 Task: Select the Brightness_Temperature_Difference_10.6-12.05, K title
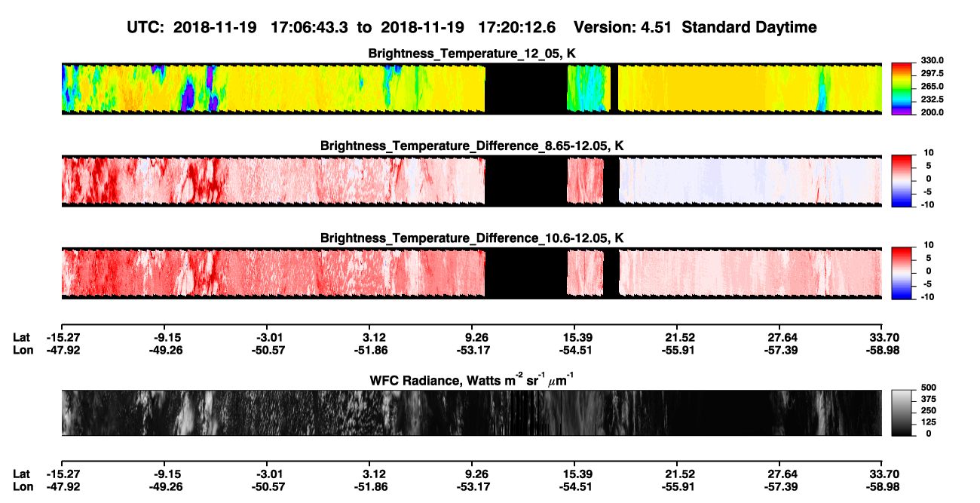tap(472, 238)
